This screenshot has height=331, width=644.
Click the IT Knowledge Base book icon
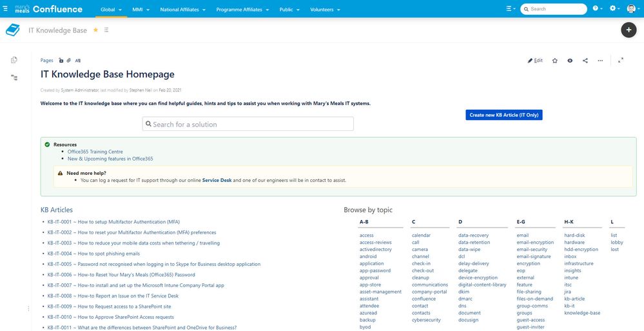coord(13,30)
